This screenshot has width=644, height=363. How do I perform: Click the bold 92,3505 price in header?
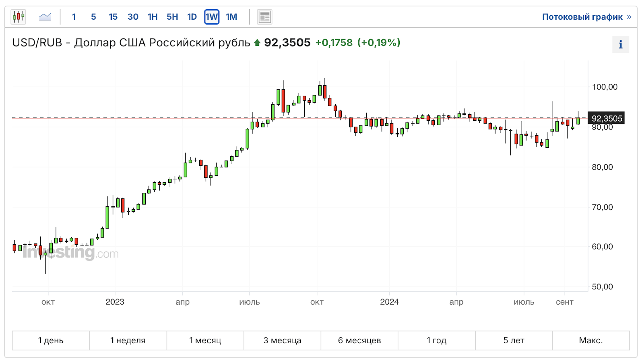coord(287,43)
